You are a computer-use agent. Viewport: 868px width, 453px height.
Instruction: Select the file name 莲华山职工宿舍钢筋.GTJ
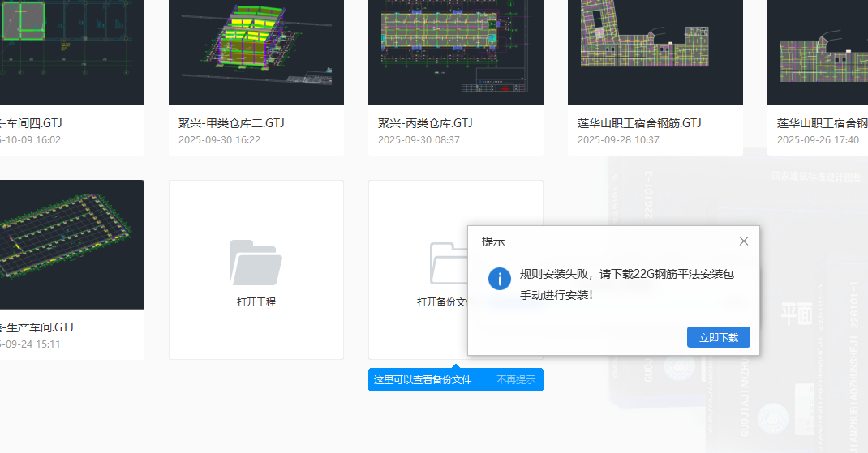(x=639, y=123)
